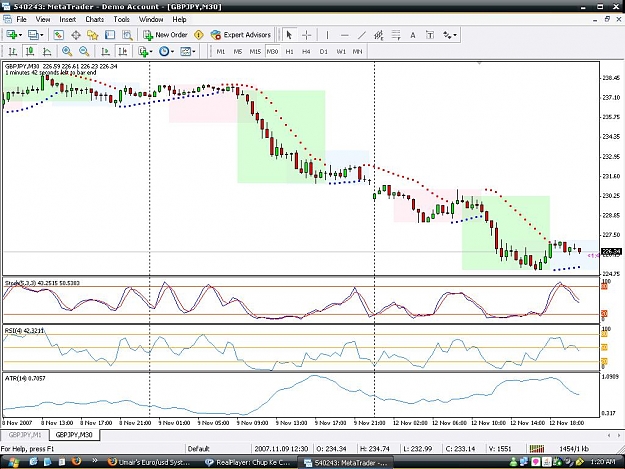This screenshot has width=625, height=469.
Task: Expand the Indicators dropdown arrow
Action: pos(151,51)
